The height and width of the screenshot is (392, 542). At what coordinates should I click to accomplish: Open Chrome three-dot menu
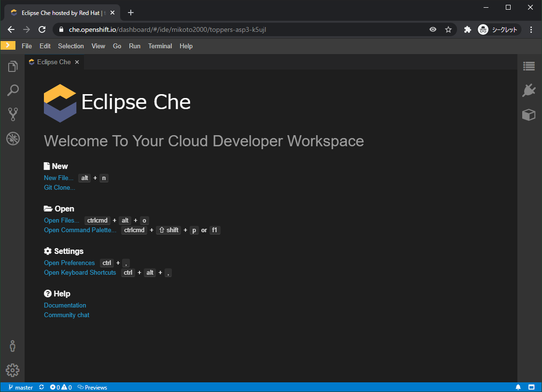click(531, 30)
